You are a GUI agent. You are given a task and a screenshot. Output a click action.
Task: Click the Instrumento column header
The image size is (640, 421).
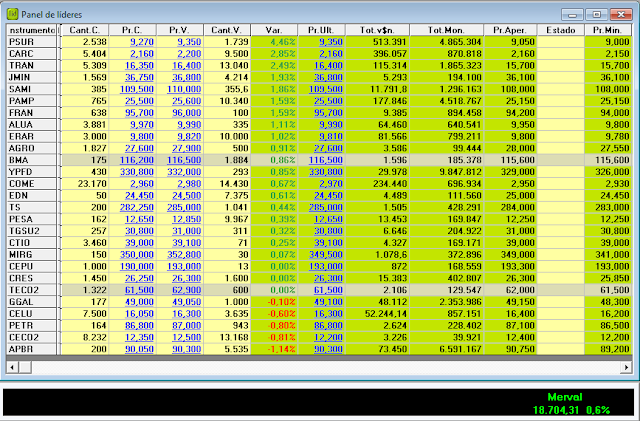point(32,30)
